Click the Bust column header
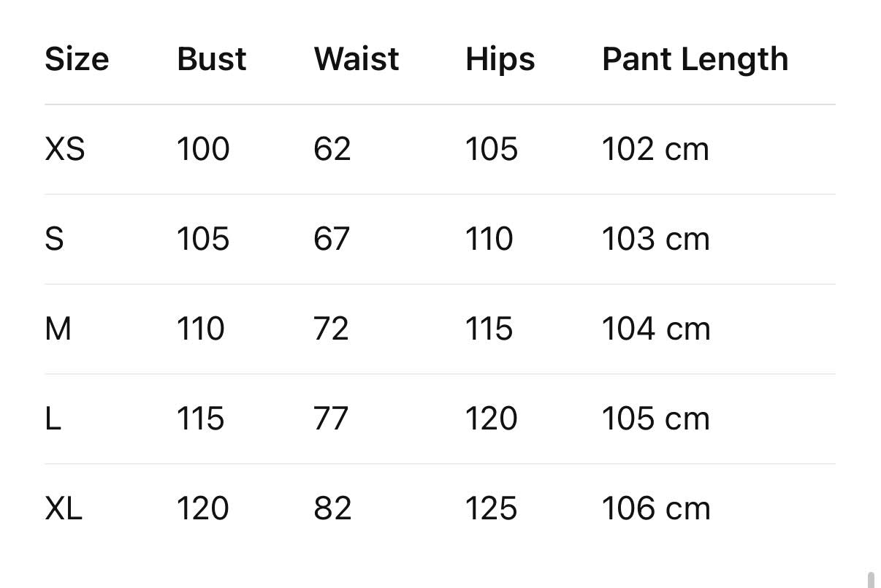Image resolution: width=881 pixels, height=588 pixels. (212, 59)
